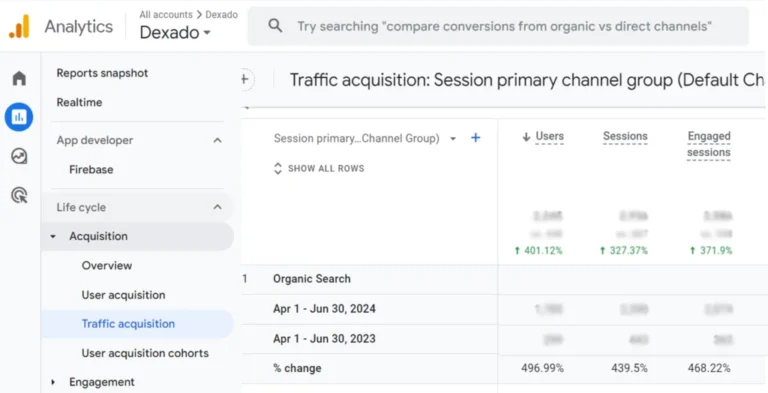Viewport: 768px width, 393px height.
Task: Collapse the App developer section
Action: tap(217, 141)
